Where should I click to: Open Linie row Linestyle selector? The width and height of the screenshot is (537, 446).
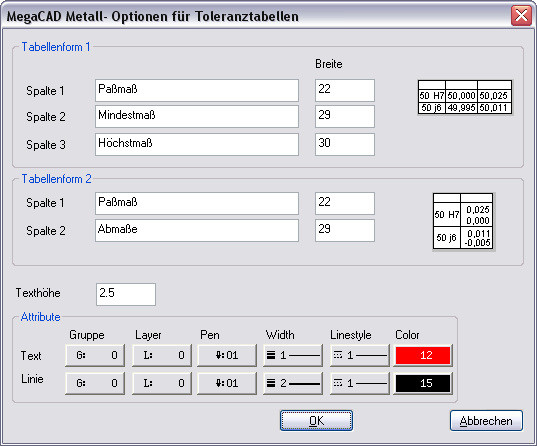(x=360, y=383)
